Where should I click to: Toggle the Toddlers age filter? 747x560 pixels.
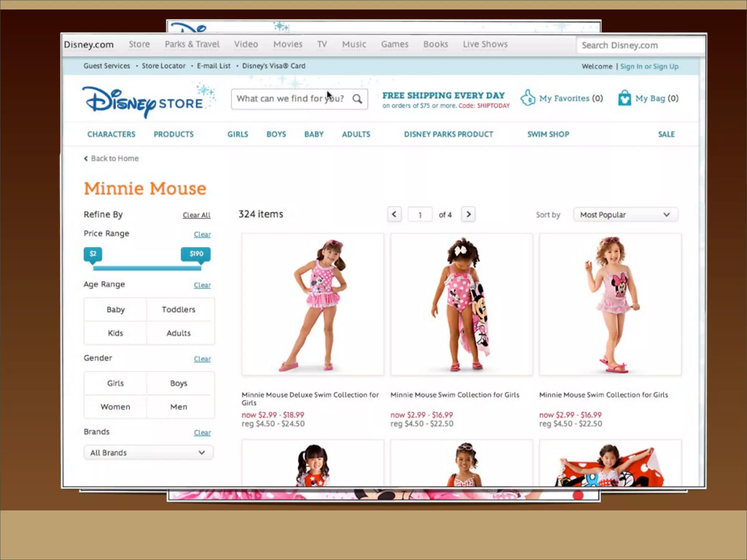[x=178, y=310]
